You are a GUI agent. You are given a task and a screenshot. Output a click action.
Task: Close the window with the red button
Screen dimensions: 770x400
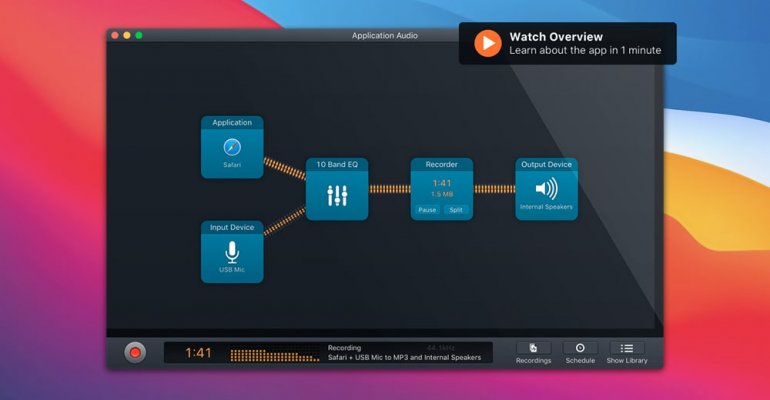click(x=115, y=35)
